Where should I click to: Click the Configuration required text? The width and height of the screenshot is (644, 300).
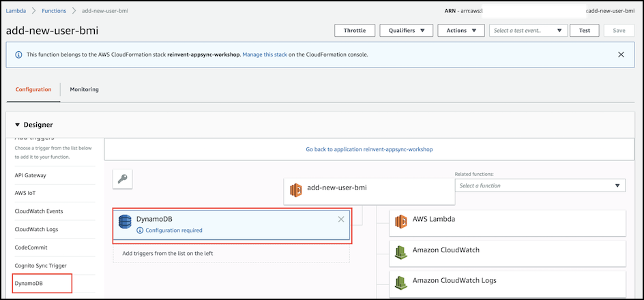coord(174,230)
